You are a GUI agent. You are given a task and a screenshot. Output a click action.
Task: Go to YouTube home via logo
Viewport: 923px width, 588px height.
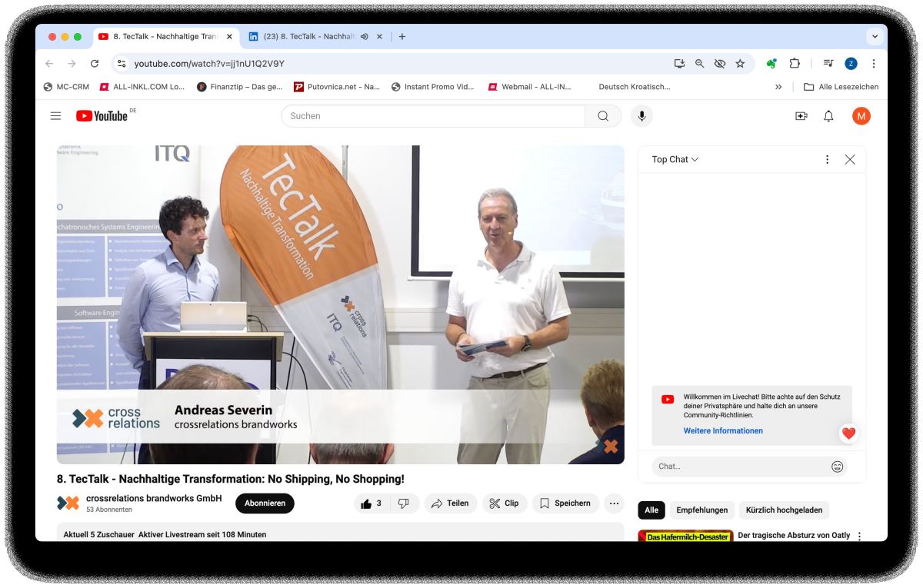click(x=102, y=116)
